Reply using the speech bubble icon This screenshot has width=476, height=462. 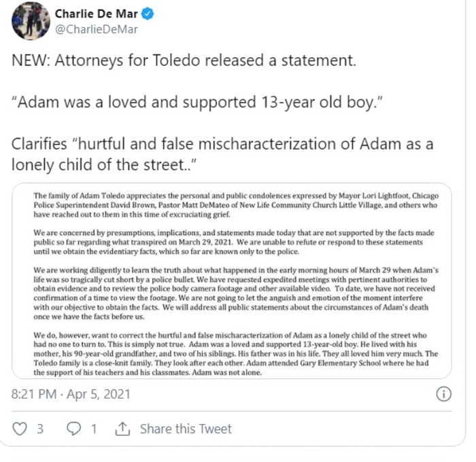click(x=73, y=429)
